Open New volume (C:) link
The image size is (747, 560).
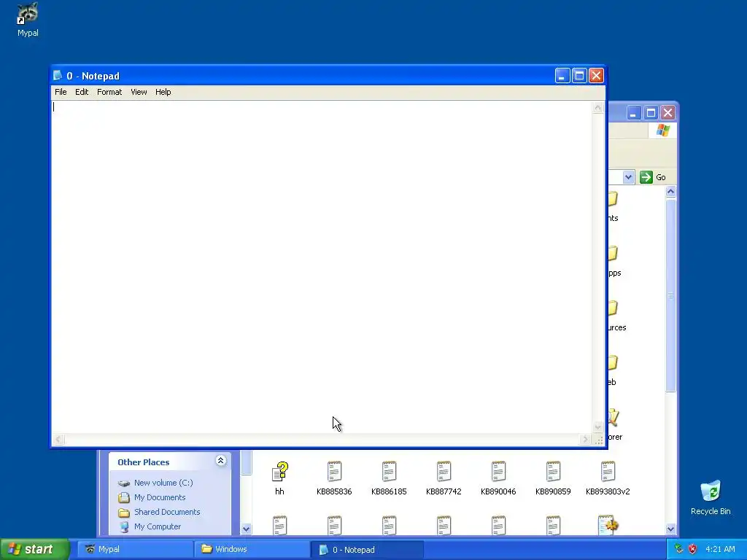(x=163, y=483)
